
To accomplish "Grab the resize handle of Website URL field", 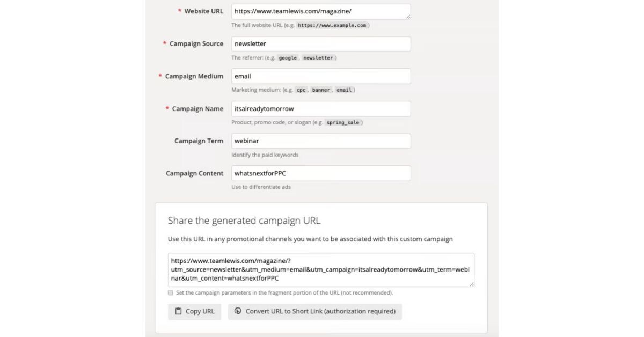I will (408, 17).
